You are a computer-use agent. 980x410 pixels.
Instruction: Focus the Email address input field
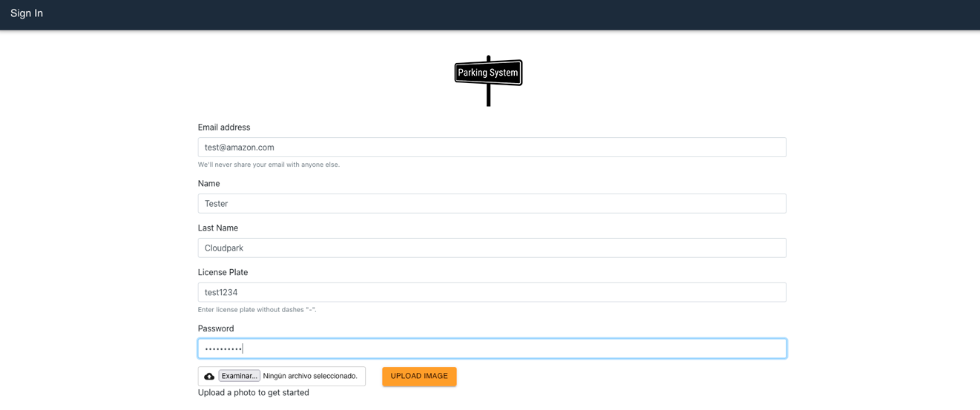tap(491, 148)
